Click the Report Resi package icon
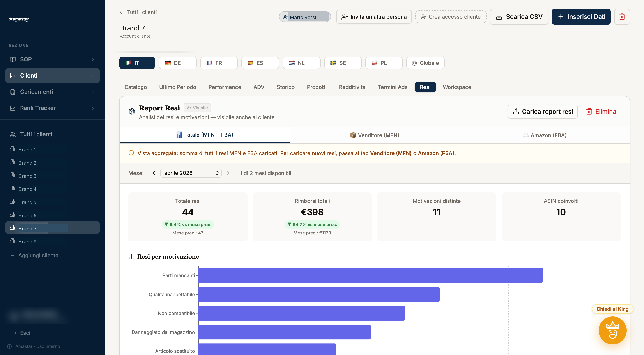Image resolution: width=644 pixels, height=355 pixels. (132, 111)
